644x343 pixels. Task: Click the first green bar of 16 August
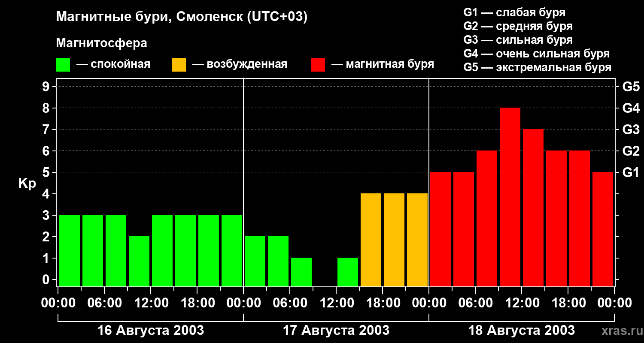pos(70,251)
